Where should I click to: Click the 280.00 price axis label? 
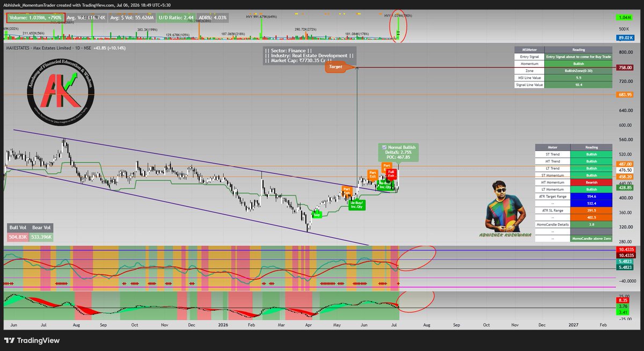(625, 242)
